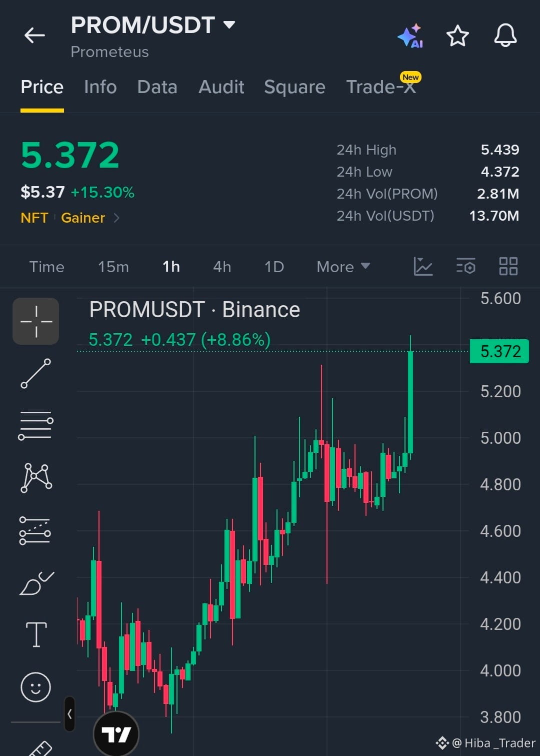
Task: Tap the 24h High value 5.439
Action: 500,150
